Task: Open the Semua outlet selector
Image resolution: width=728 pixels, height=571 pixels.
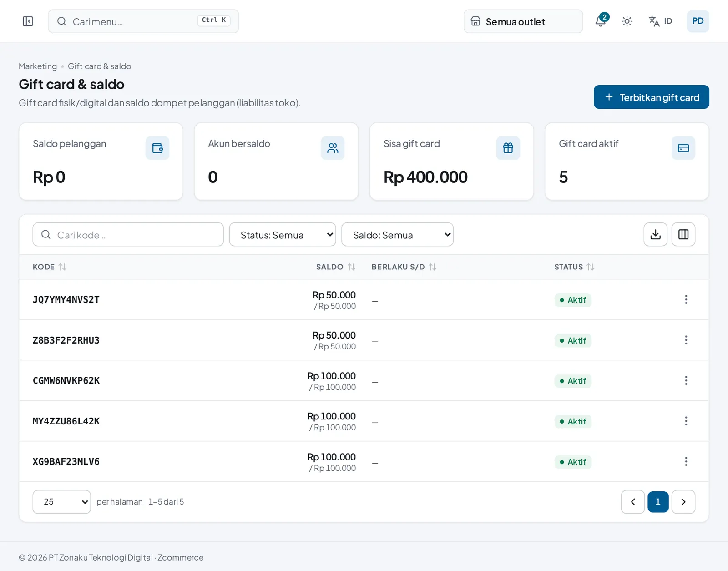Action: (x=523, y=21)
